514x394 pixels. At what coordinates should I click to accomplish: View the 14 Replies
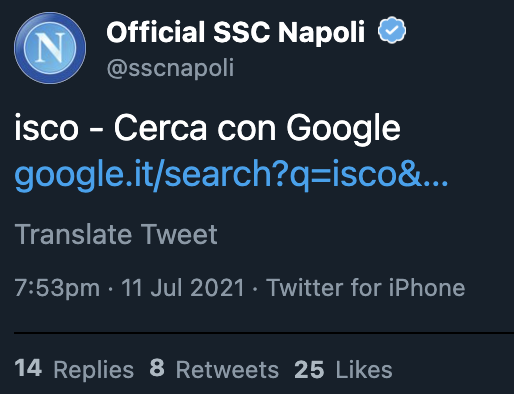click(74, 369)
